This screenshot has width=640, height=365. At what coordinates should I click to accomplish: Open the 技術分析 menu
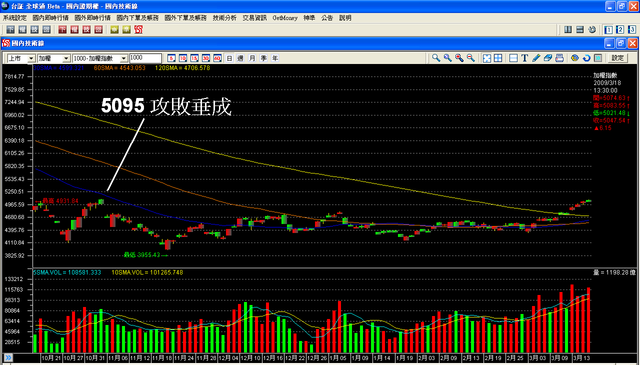224,18
